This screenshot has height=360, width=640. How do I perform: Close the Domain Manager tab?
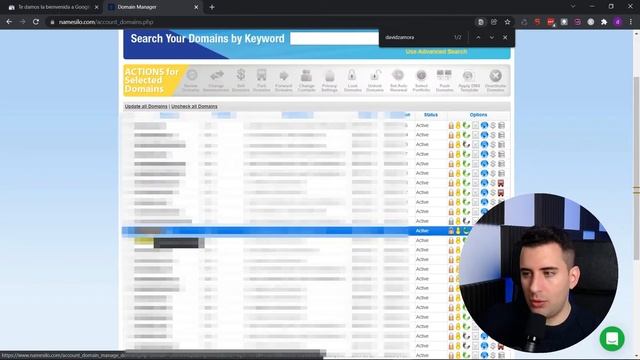(x=196, y=7)
